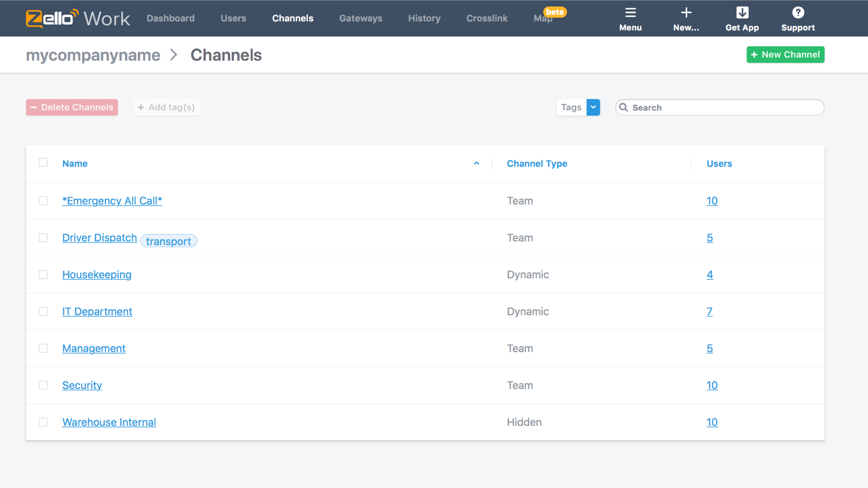This screenshot has height=488, width=868.
Task: Click the New Channel button
Action: [785, 54]
